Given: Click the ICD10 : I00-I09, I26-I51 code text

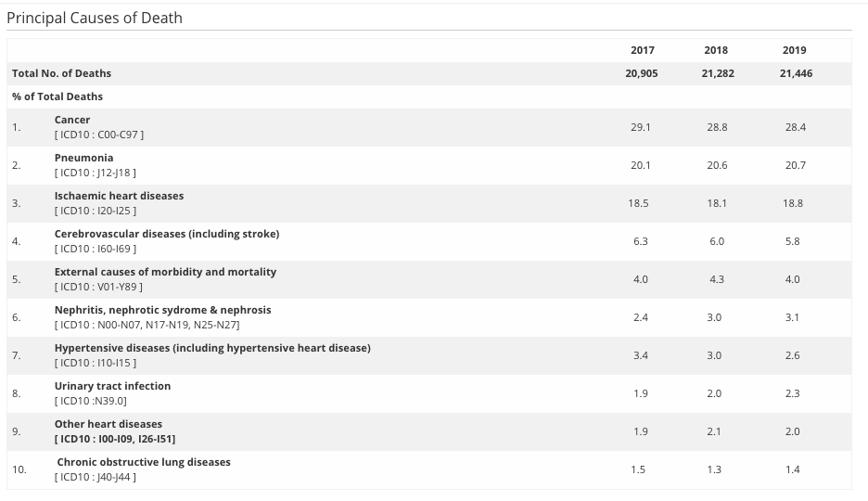Looking at the screenshot, I should pos(115,439).
